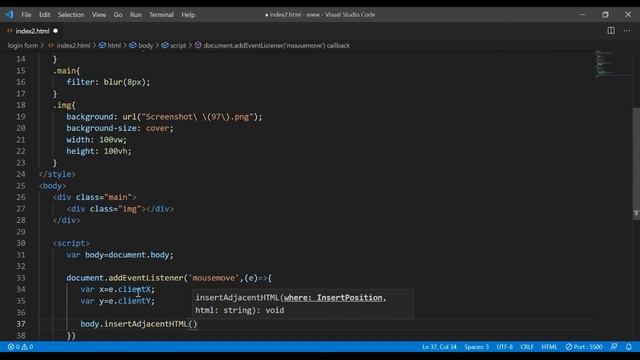Click the index2.html file icon in tab
The height and width of the screenshot is (360, 640).
click(x=10, y=31)
